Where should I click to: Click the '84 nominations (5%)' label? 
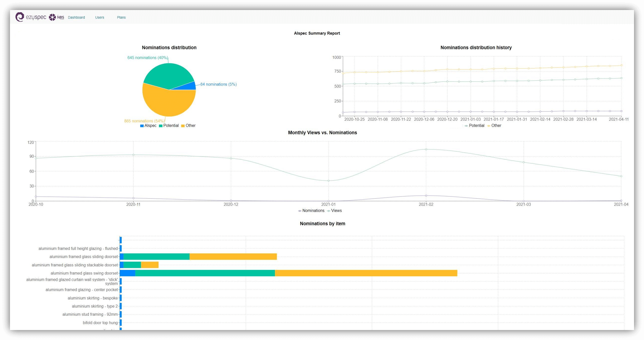click(x=218, y=84)
